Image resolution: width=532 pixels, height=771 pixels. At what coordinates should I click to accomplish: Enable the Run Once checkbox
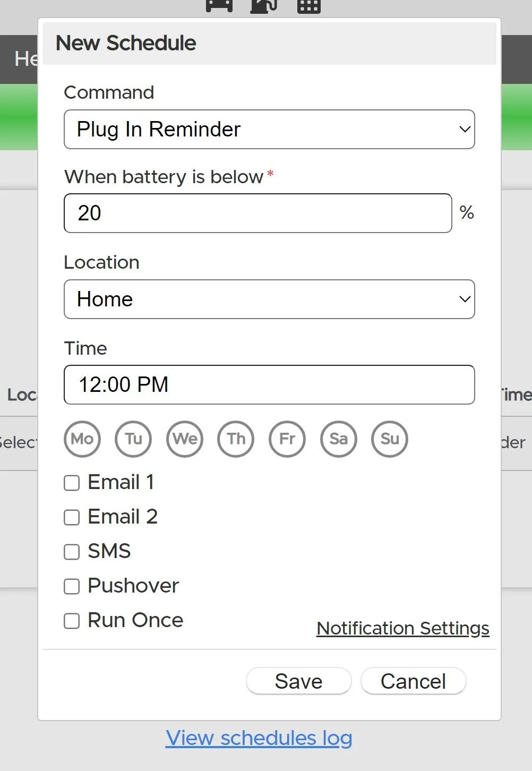tap(72, 621)
